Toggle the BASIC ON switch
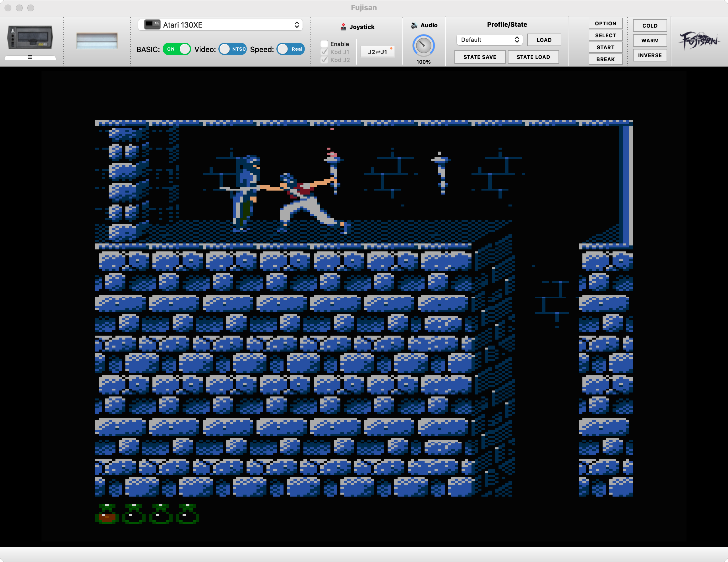 177,49
